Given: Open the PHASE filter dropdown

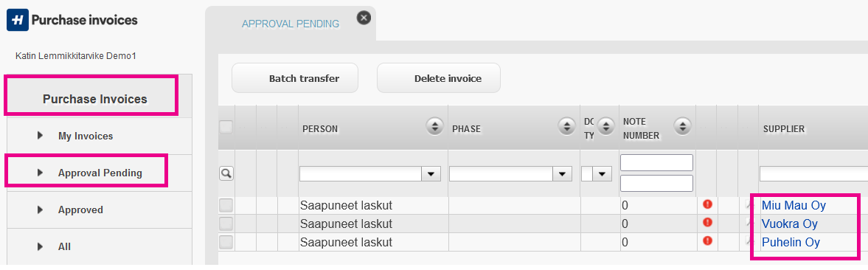Looking at the screenshot, I should point(563,174).
